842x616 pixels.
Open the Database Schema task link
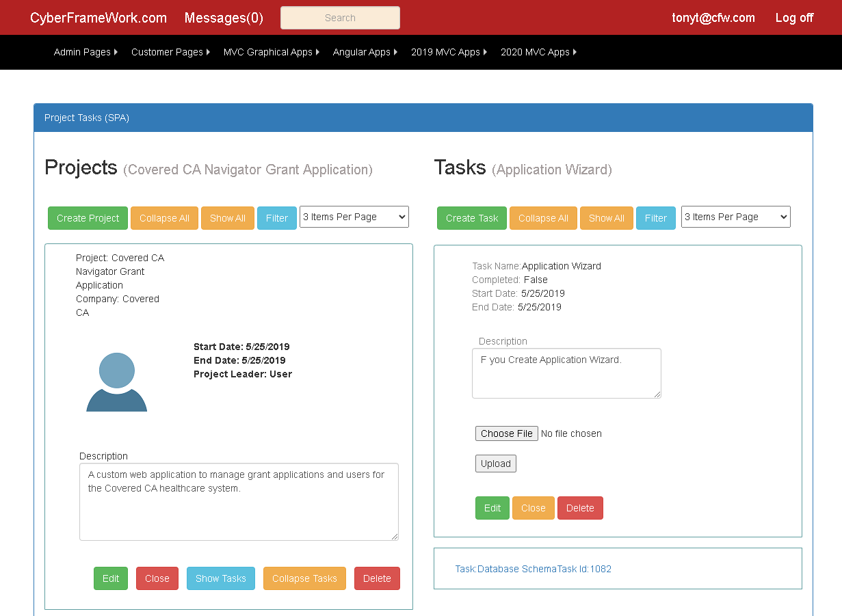[x=534, y=569]
